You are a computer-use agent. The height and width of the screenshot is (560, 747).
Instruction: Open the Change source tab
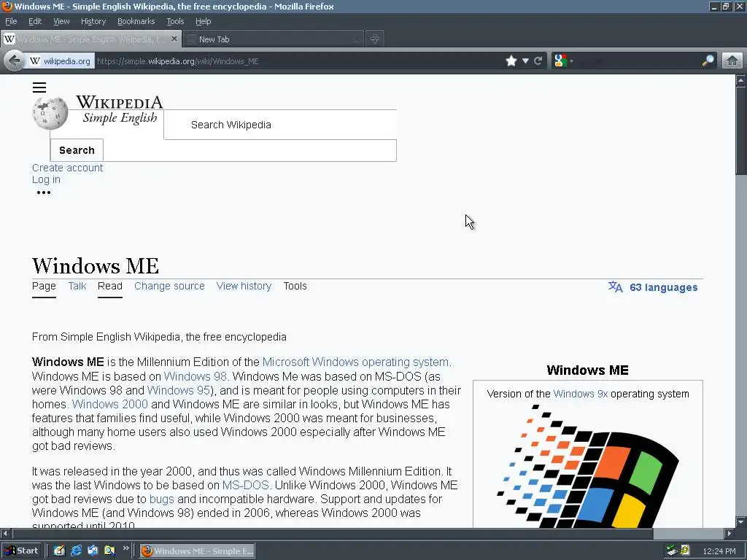(x=169, y=286)
